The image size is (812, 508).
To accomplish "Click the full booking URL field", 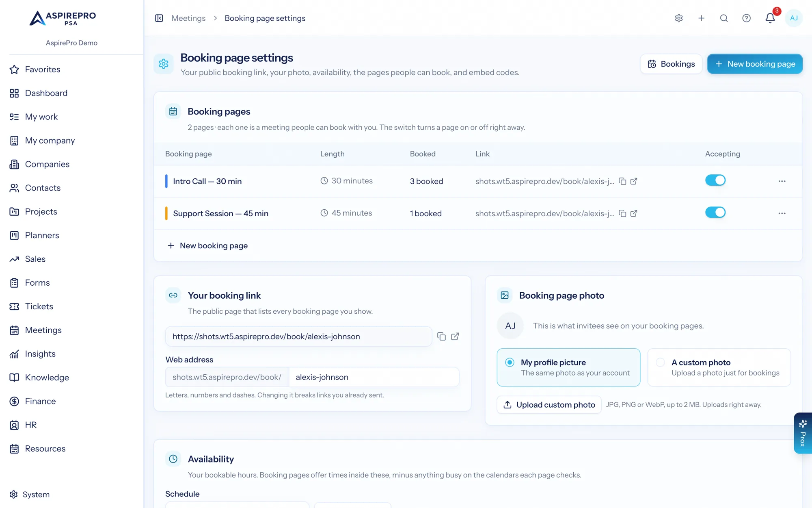I will click(299, 336).
